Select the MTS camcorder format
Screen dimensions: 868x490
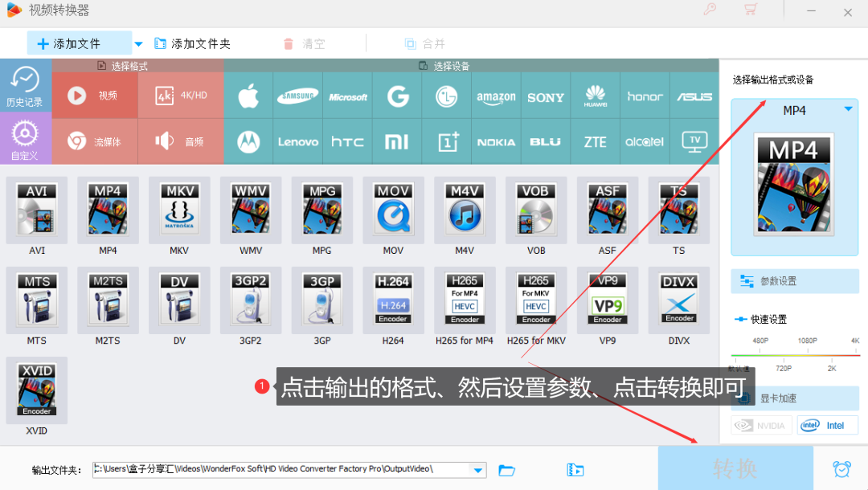36,300
